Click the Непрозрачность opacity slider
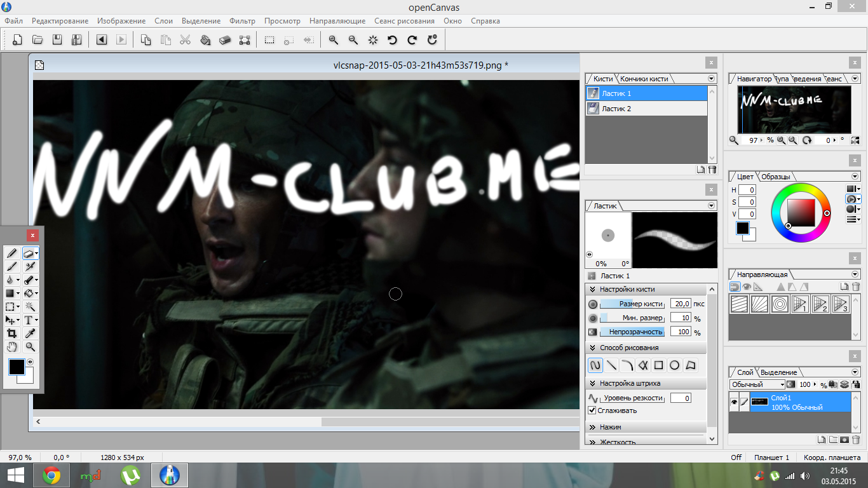The width and height of the screenshot is (868, 488). point(632,332)
